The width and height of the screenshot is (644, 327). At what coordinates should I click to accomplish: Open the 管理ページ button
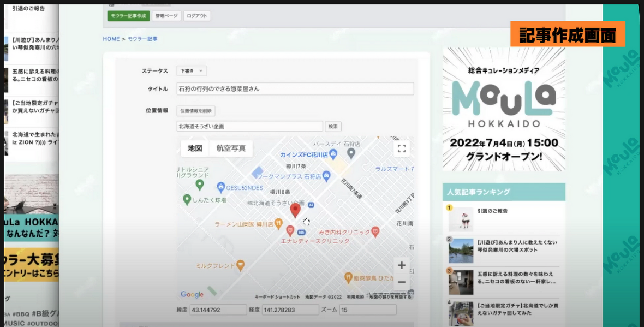[x=167, y=16]
